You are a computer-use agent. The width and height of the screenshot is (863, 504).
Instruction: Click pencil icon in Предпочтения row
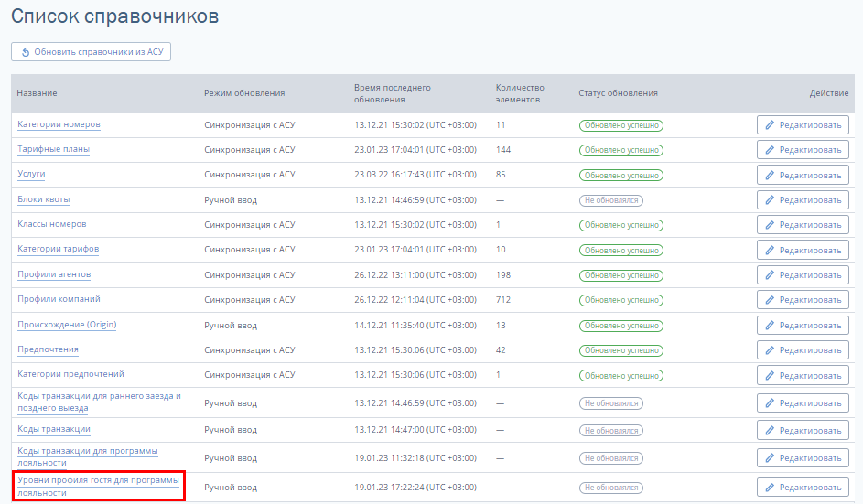tap(770, 350)
